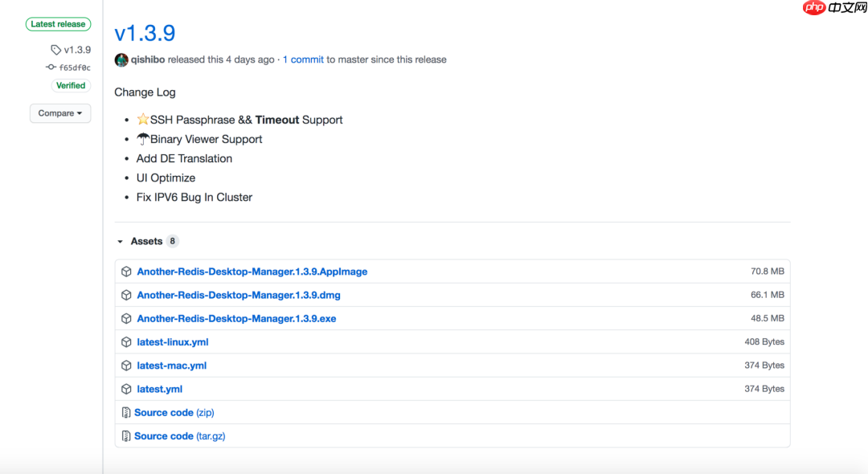Image resolution: width=868 pixels, height=474 pixels.
Task: Open the 1 commit link
Action: (x=303, y=59)
